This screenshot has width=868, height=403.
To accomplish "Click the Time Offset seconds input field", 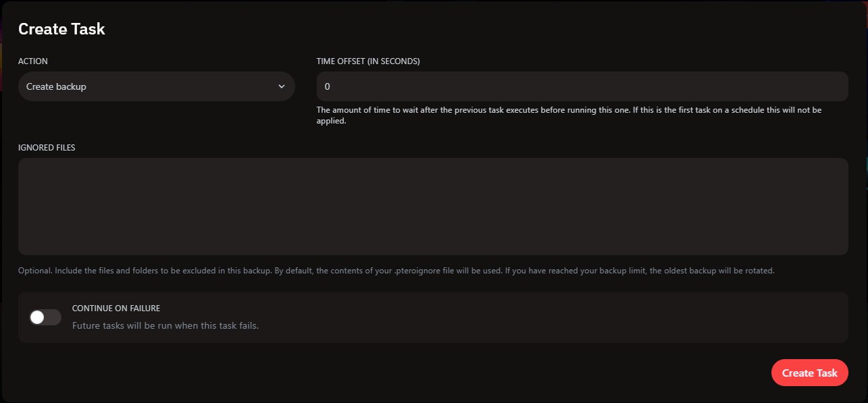I will pos(582,86).
